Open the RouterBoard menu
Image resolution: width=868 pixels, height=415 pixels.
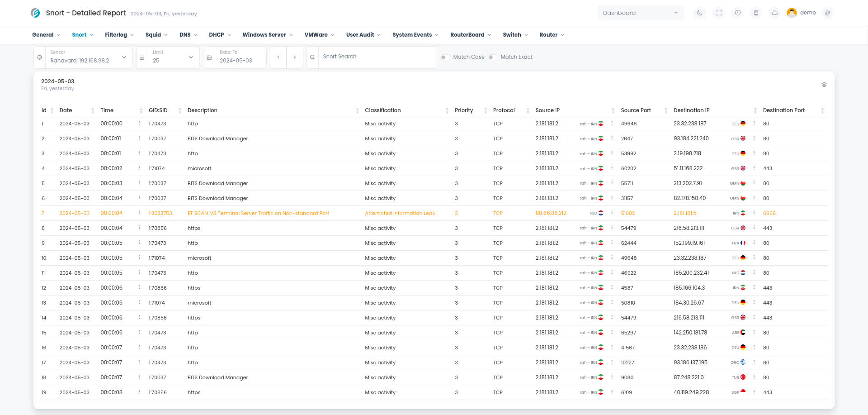pos(471,35)
